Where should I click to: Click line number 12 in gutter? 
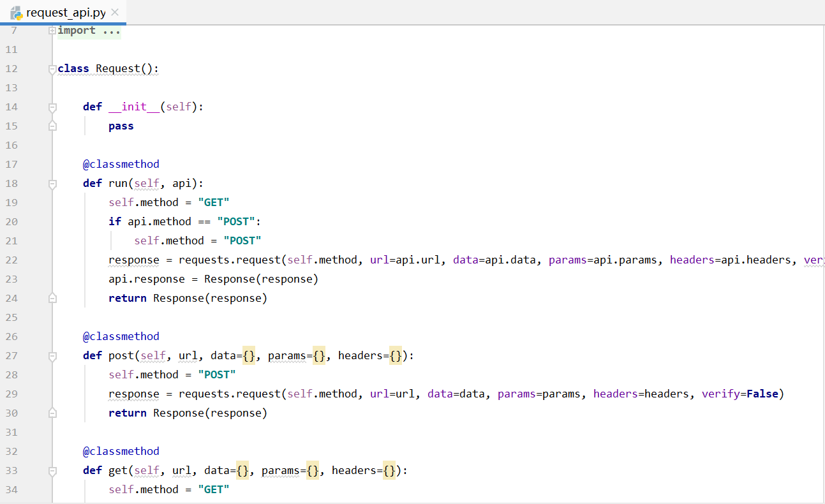11,69
